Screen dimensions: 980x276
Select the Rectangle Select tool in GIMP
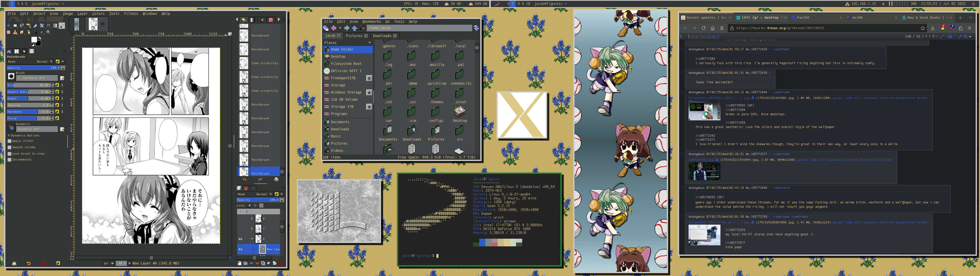click(x=15, y=26)
